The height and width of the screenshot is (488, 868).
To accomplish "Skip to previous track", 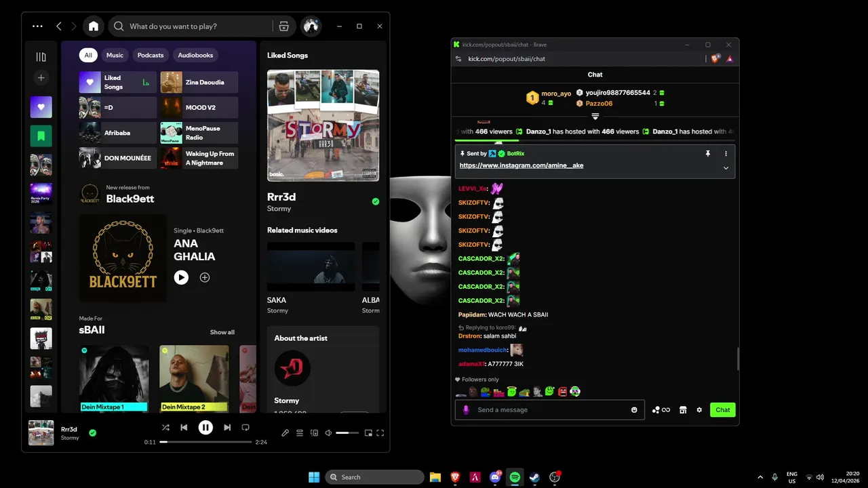I will [184, 428].
